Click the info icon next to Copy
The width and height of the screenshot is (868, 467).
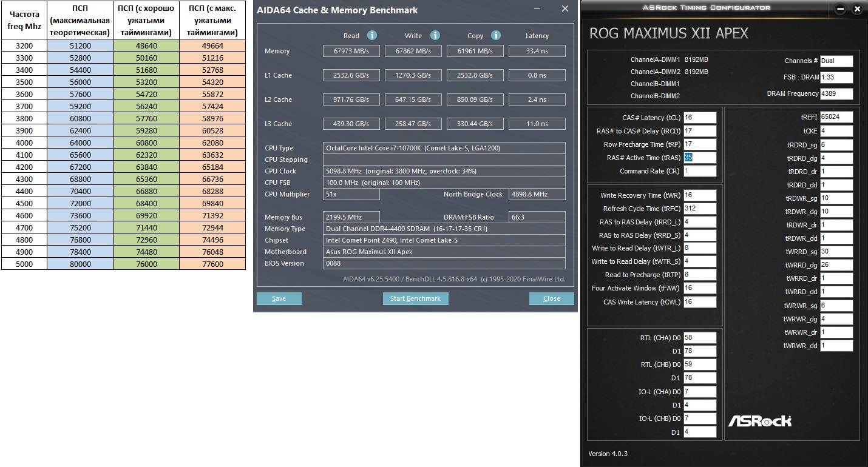click(495, 35)
